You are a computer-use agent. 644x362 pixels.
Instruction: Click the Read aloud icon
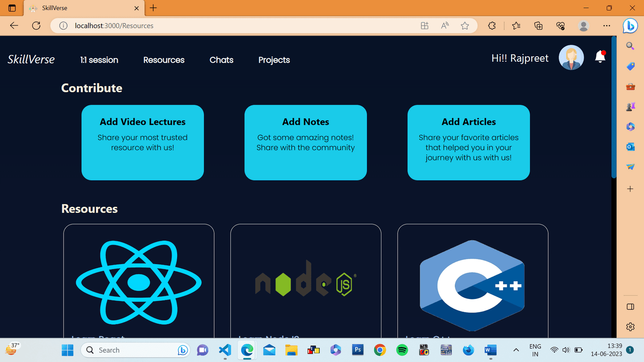click(445, 25)
